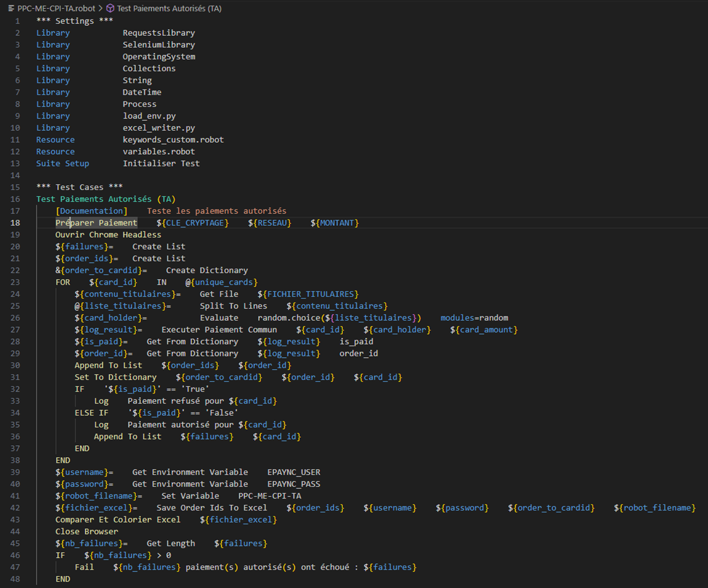
Task: Click line number 23 beside the FOR loop
Action: pyautogui.click(x=15, y=282)
